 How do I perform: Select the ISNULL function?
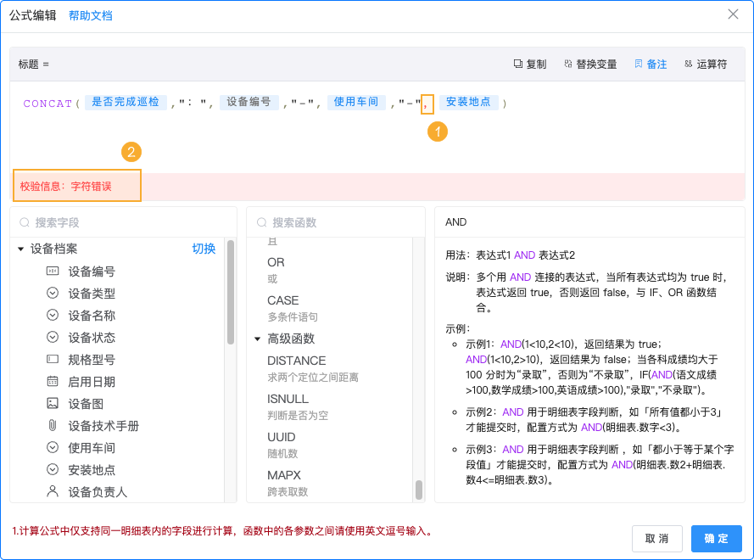pyautogui.click(x=288, y=398)
